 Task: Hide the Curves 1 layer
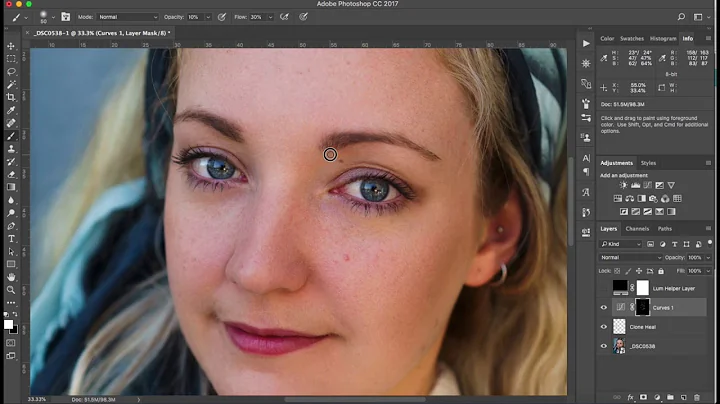604,308
